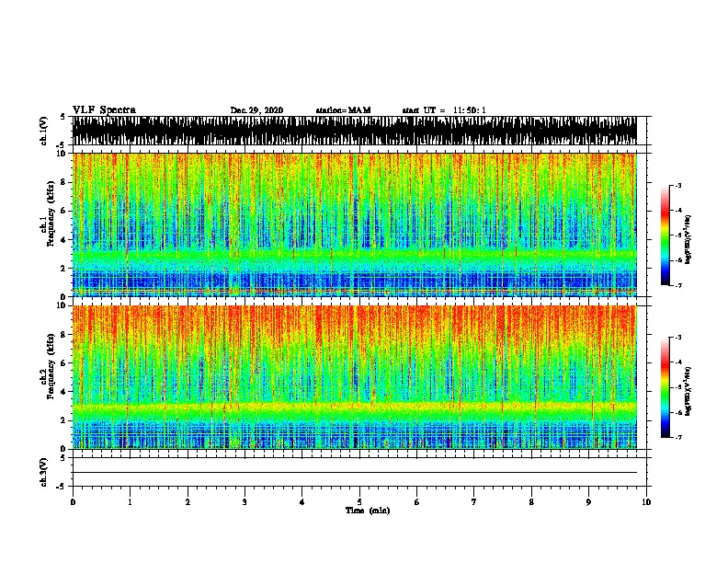Click the "2" kHz tick on ch.1 frequency axis
The image size is (728, 563).
click(x=64, y=268)
